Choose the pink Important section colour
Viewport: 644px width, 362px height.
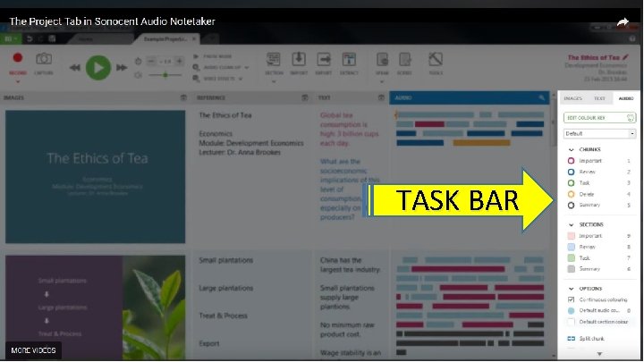point(571,236)
